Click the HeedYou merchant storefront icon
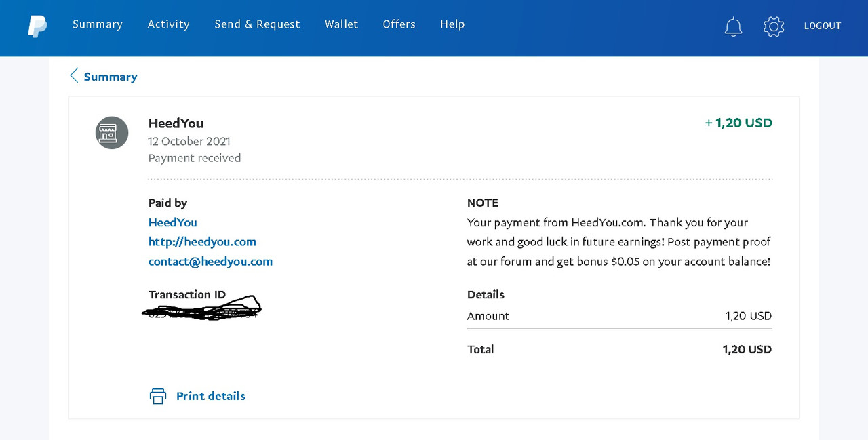Screen dimensions: 868x440 [112, 133]
